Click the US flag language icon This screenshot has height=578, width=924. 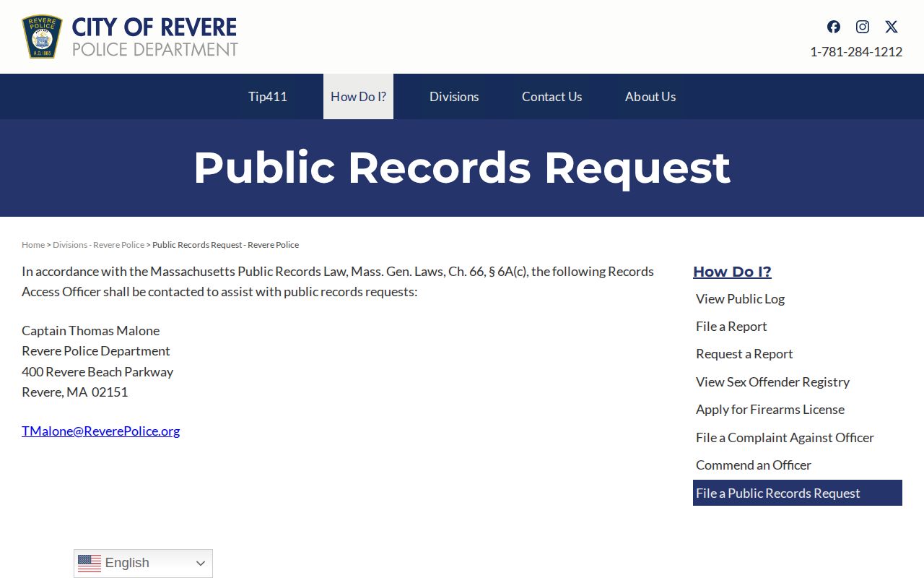pyautogui.click(x=90, y=564)
